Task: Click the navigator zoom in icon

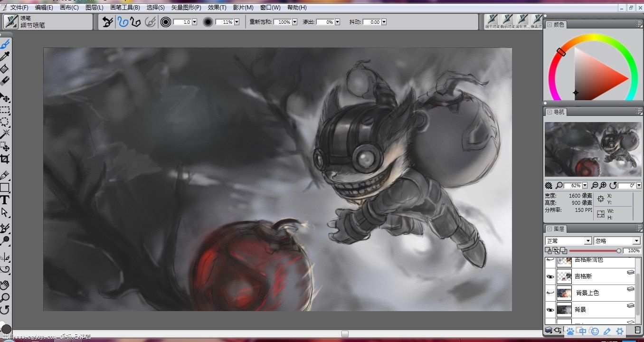Action: (x=603, y=185)
